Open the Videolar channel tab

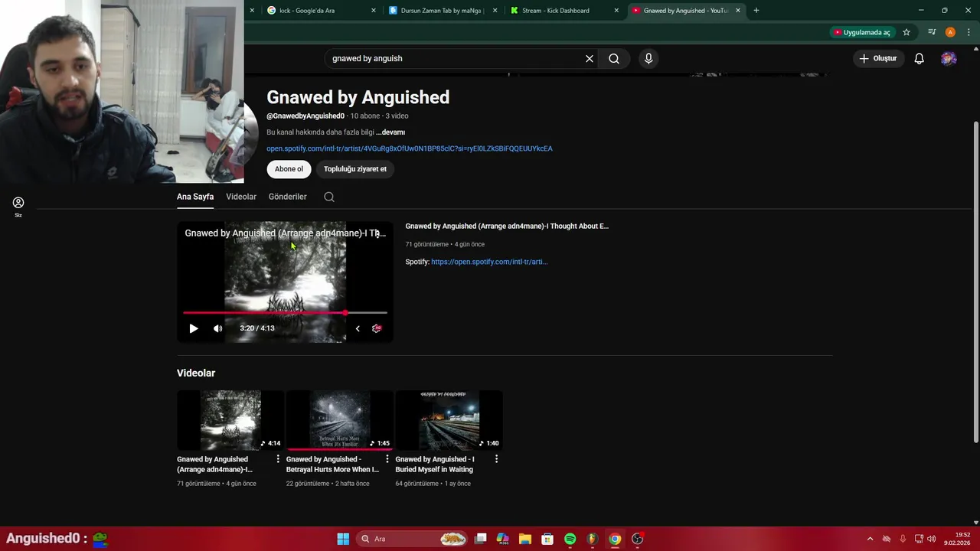coord(241,197)
